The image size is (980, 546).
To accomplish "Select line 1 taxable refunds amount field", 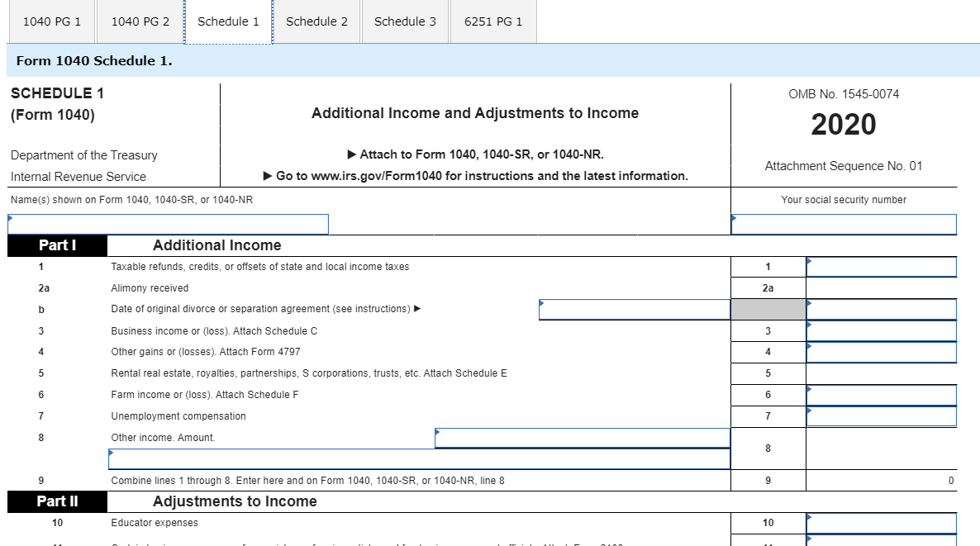I will point(881,267).
